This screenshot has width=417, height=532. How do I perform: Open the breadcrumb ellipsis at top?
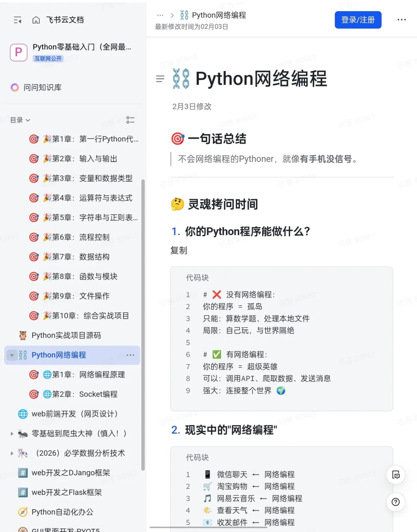[x=160, y=15]
